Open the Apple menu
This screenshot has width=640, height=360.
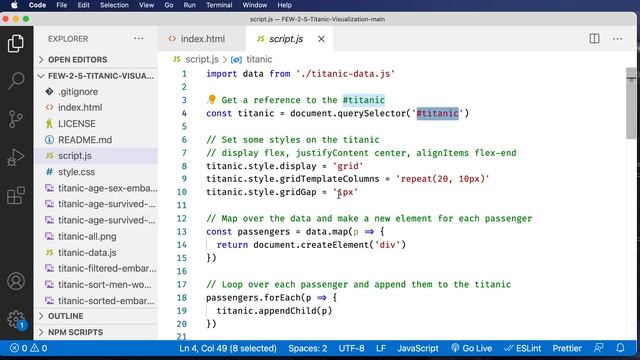(14, 5)
